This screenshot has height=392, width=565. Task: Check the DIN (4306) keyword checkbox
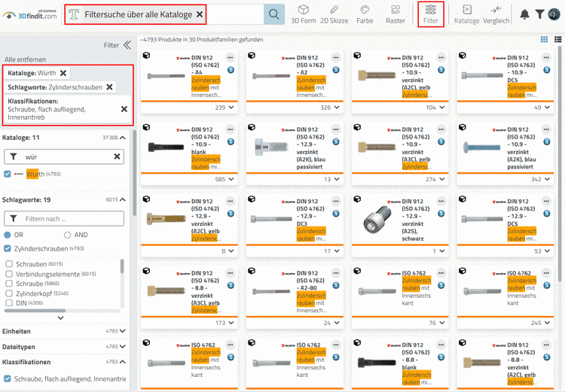(9, 303)
